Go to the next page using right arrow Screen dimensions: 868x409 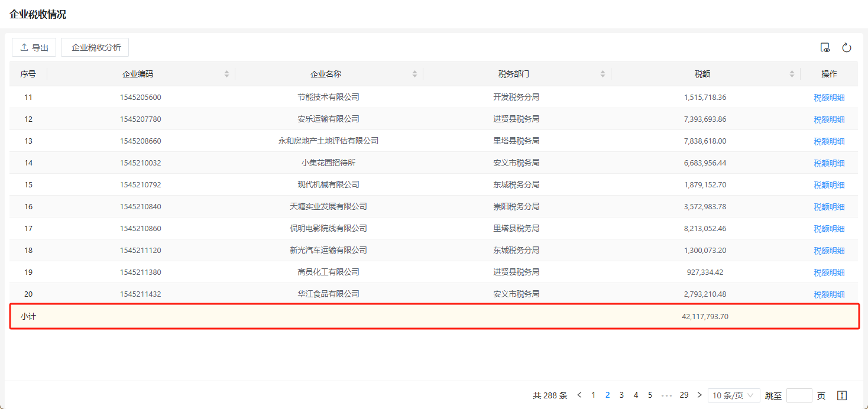coord(699,395)
